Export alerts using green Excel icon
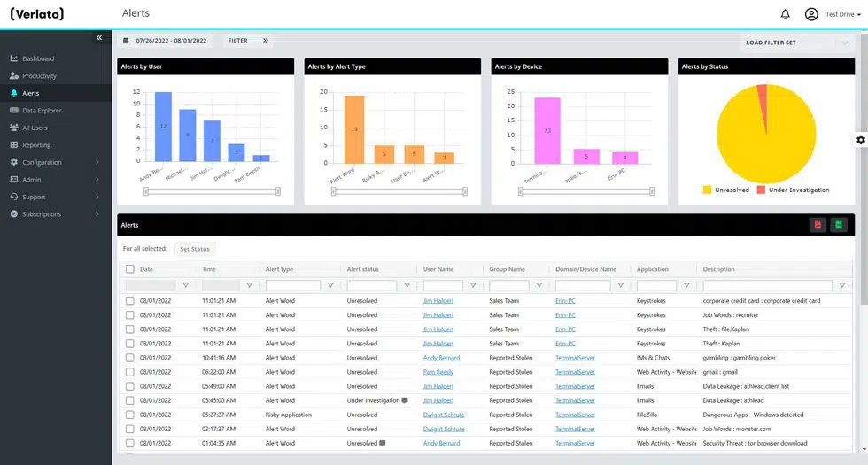Image resolution: width=868 pixels, height=465 pixels. click(x=838, y=225)
